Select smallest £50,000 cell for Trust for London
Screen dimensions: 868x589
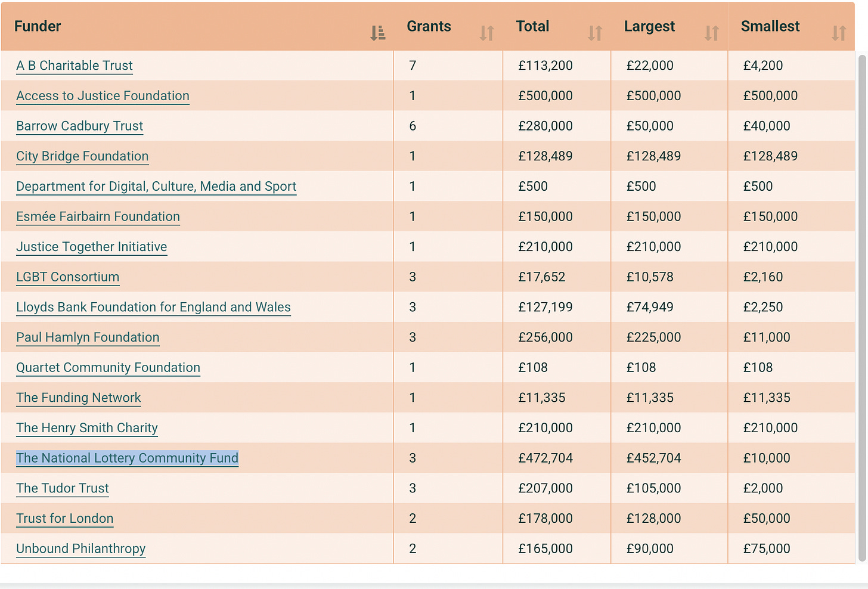(x=767, y=519)
